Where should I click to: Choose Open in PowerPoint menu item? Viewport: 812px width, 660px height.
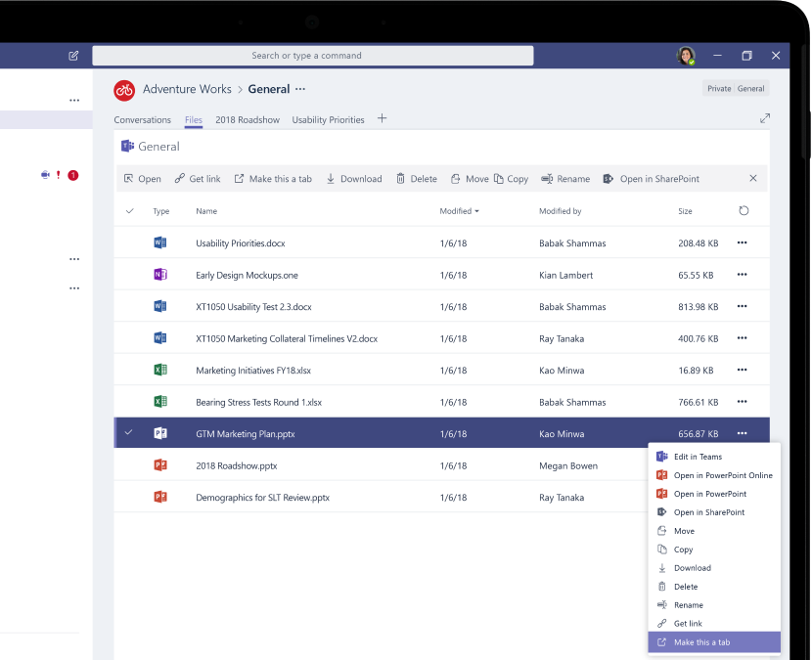pos(714,494)
